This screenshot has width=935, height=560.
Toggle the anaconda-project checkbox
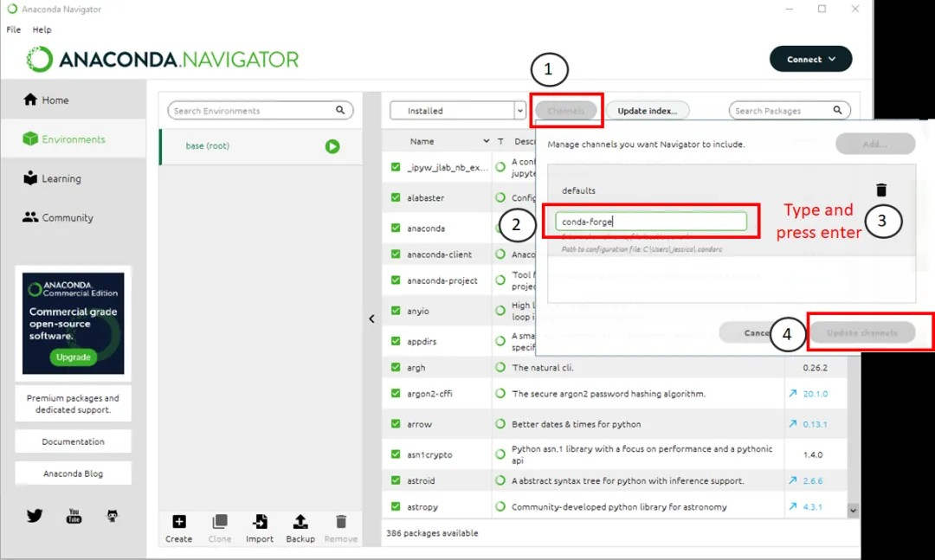click(x=396, y=280)
